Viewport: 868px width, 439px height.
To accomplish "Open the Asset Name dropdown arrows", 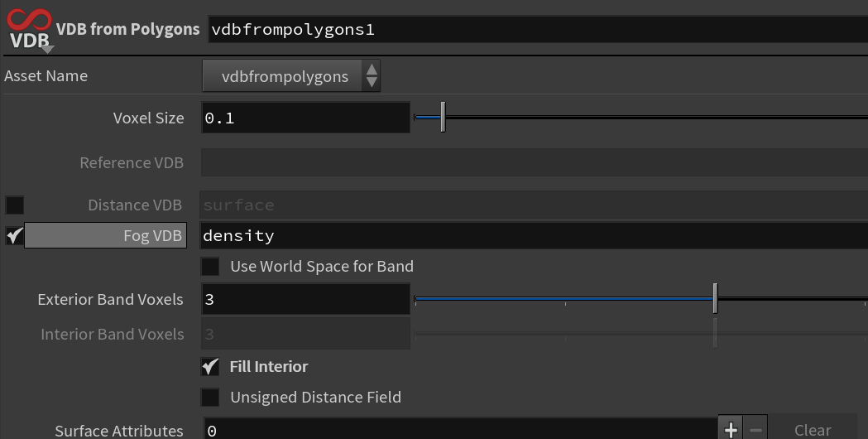I will pyautogui.click(x=372, y=76).
